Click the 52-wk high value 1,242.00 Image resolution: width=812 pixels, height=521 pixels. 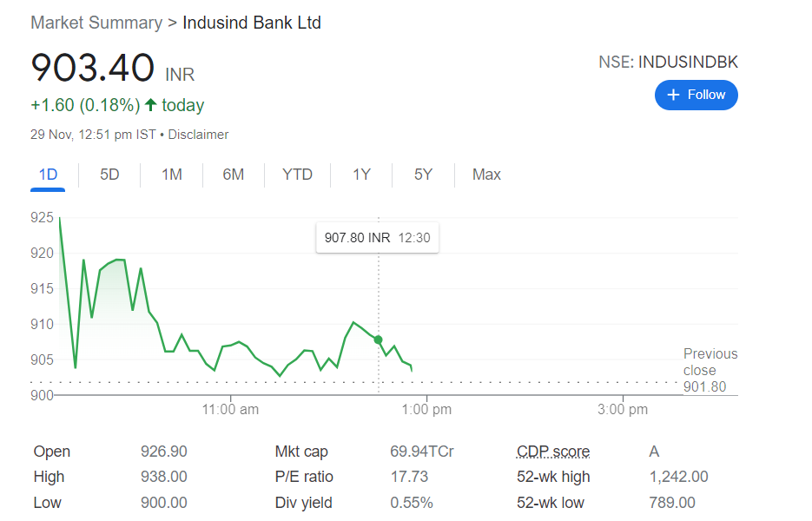point(678,477)
